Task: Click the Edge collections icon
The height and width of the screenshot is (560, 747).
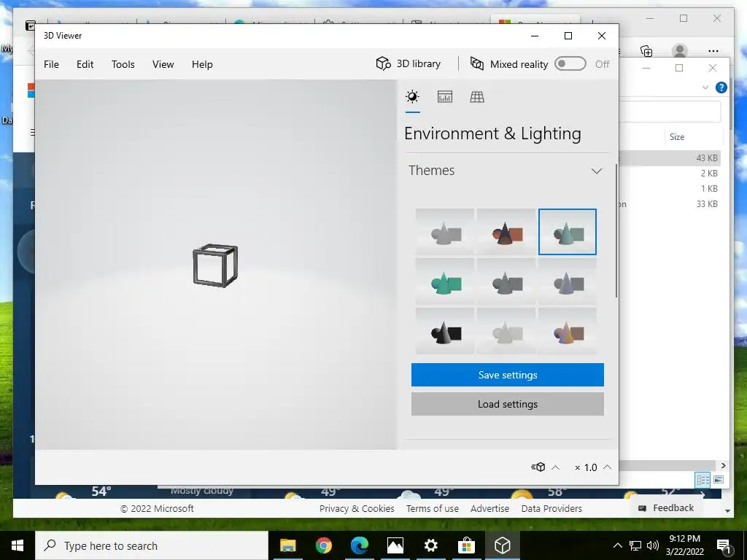Action: click(x=646, y=51)
